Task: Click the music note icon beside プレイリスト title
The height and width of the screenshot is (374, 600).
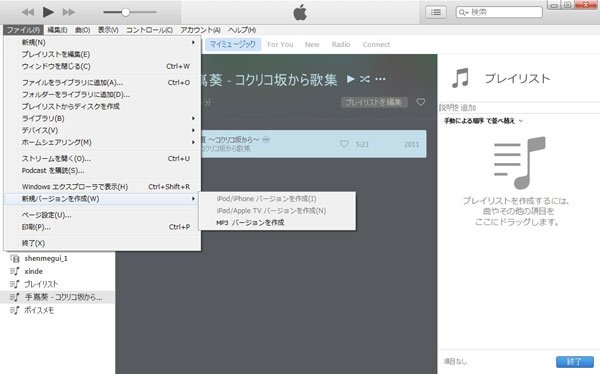Action: pyautogui.click(x=460, y=78)
